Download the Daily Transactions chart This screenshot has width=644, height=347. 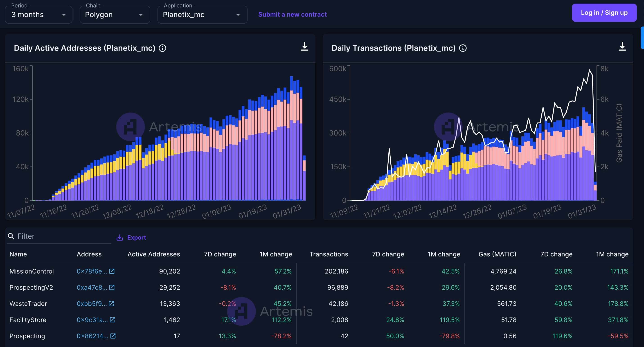(622, 47)
